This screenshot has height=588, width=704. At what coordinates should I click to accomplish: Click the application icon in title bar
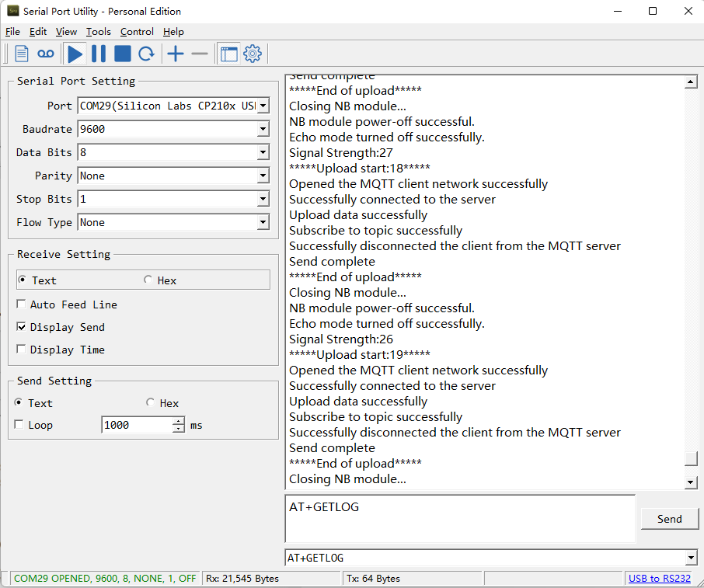[13, 11]
